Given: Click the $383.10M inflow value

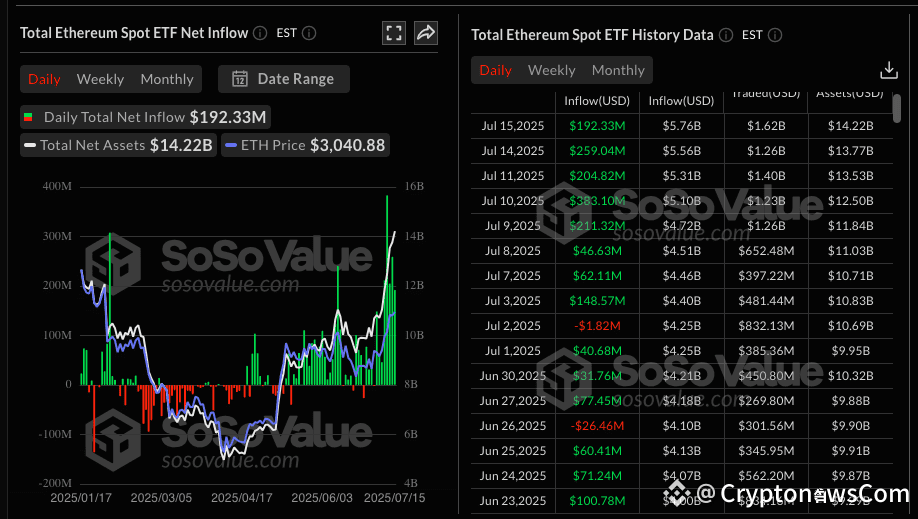Looking at the screenshot, I should (x=597, y=201).
